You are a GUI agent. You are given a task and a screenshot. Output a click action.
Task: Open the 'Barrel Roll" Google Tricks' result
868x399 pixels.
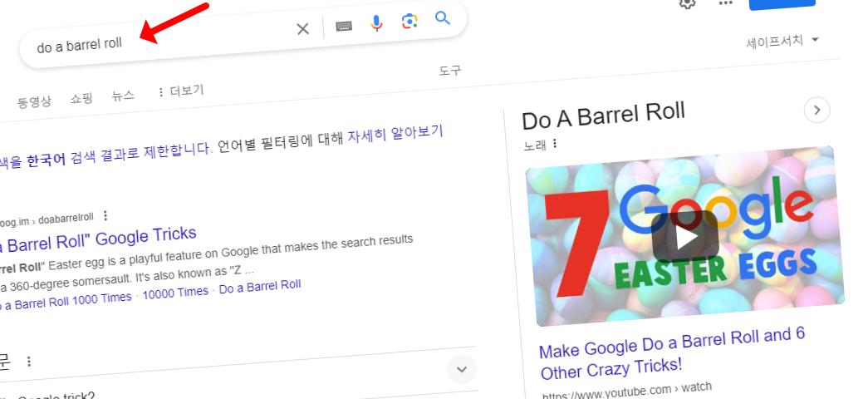click(99, 240)
